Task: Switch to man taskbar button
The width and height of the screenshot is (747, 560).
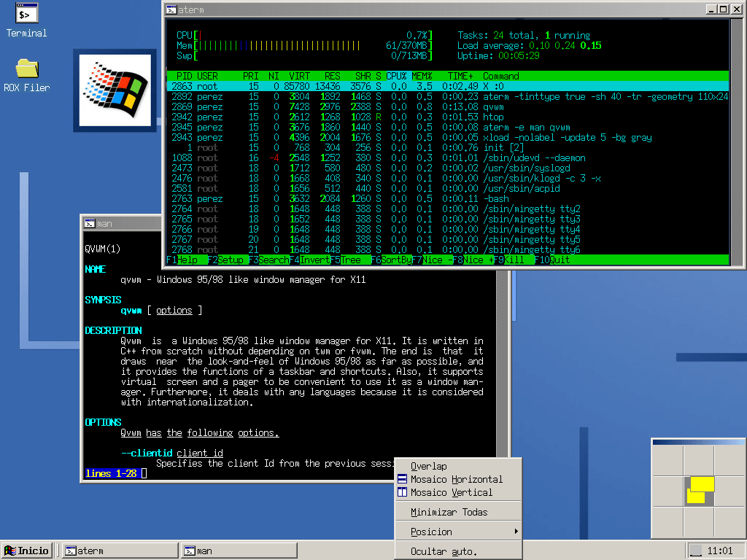Action: pyautogui.click(x=239, y=551)
